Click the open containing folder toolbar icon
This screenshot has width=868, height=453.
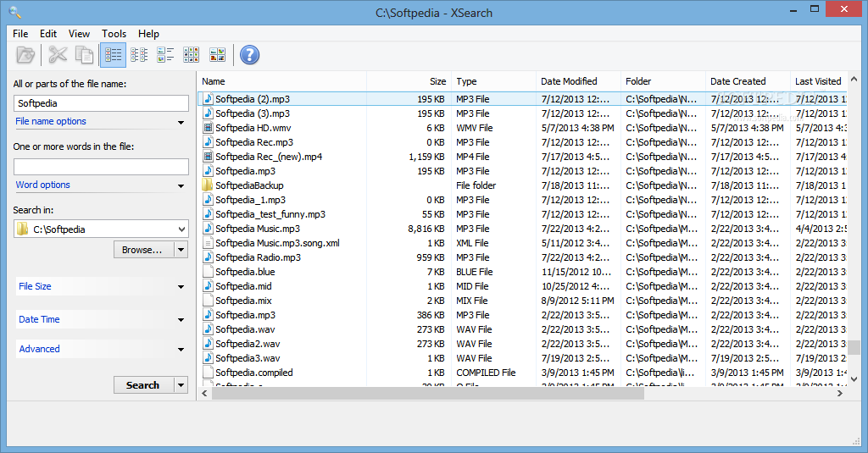pos(25,55)
